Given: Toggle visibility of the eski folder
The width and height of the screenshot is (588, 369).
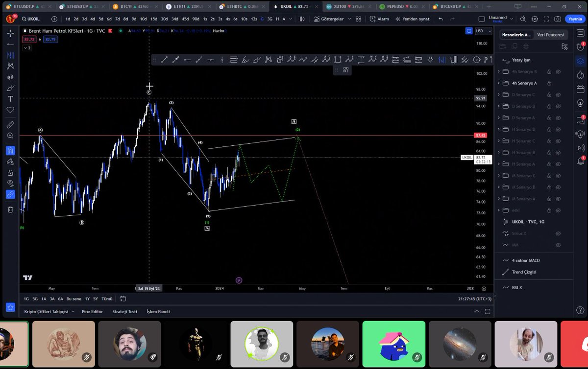Looking at the screenshot, I should (x=558, y=210).
